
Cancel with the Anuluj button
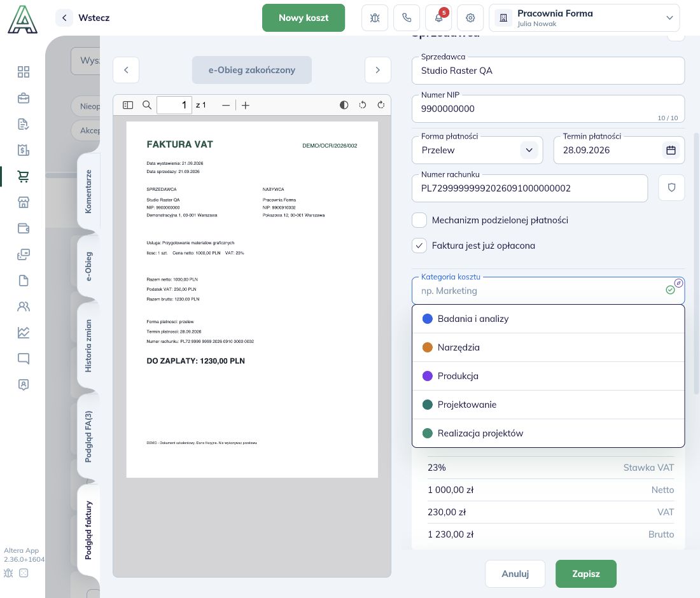[515, 574]
